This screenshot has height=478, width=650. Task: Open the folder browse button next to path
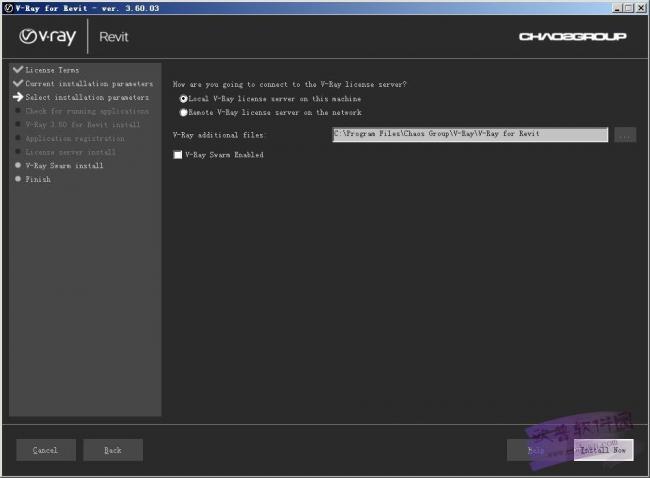(x=625, y=134)
